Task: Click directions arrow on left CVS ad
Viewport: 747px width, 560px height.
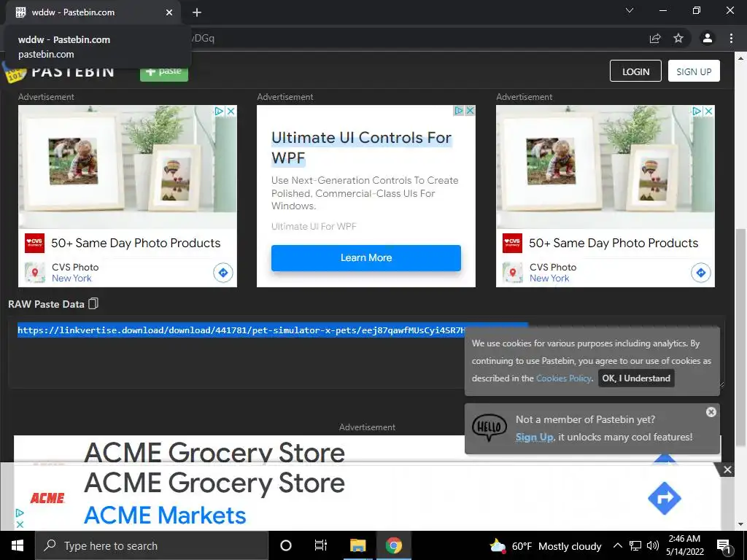Action: coord(223,273)
